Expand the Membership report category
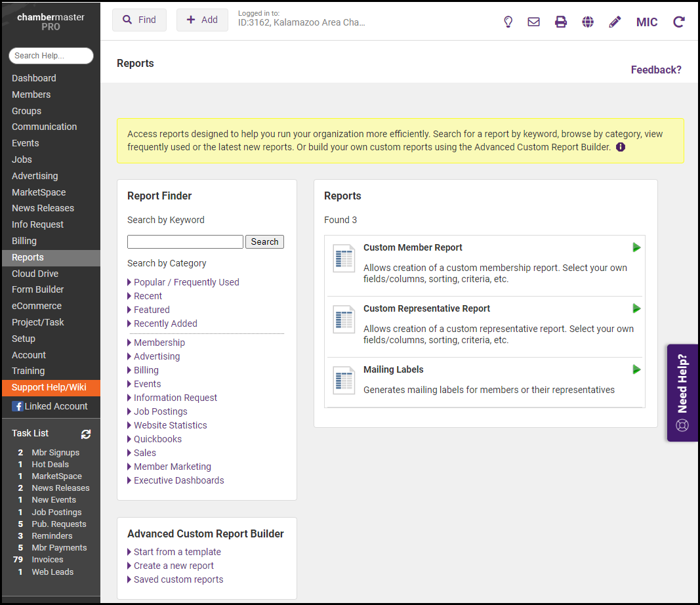 tap(159, 343)
